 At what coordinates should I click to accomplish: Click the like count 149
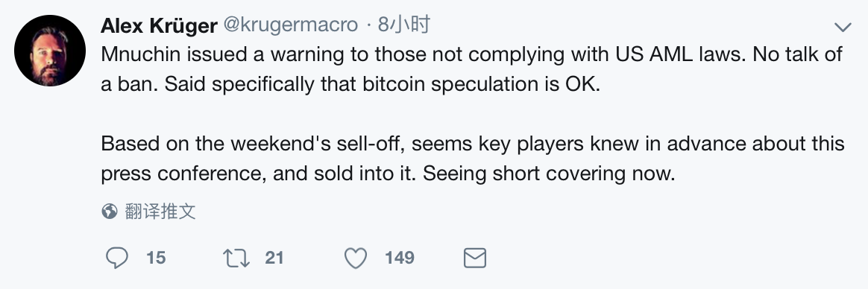(400, 258)
